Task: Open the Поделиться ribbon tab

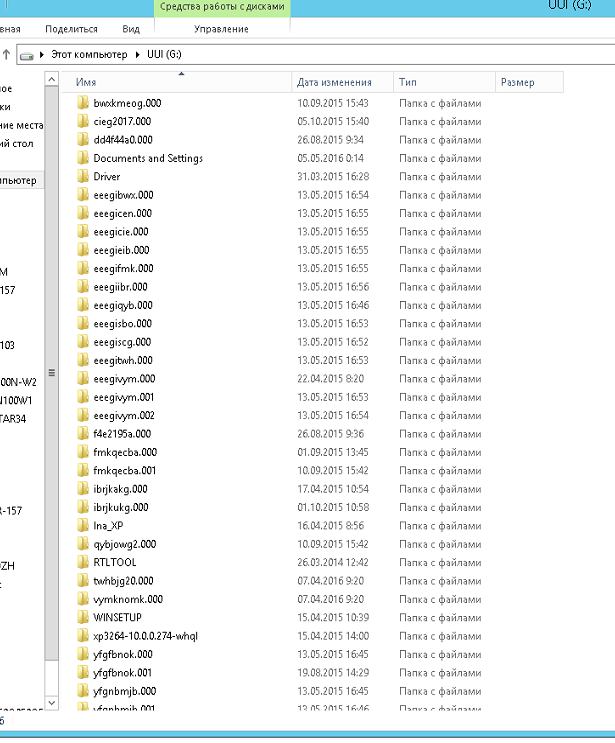Action: coord(72,29)
